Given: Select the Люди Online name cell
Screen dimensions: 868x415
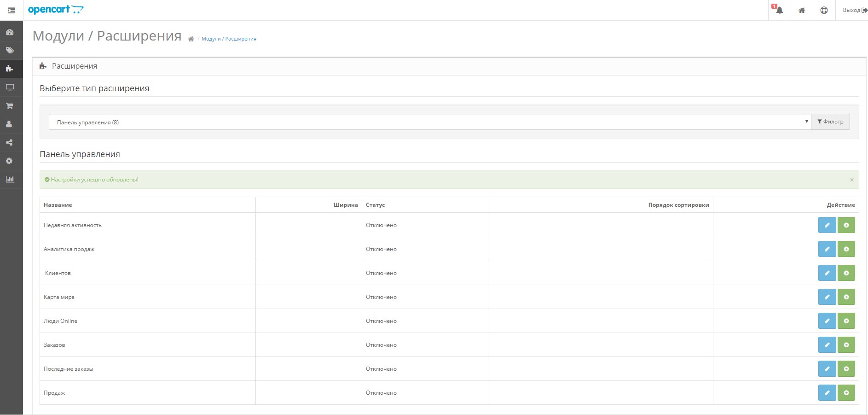Looking at the screenshot, I should [x=148, y=321].
